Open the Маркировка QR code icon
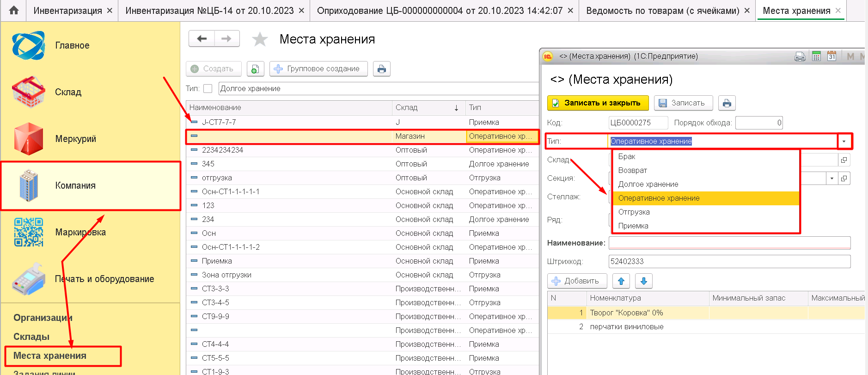This screenshot has height=375, width=868. pos(29,232)
